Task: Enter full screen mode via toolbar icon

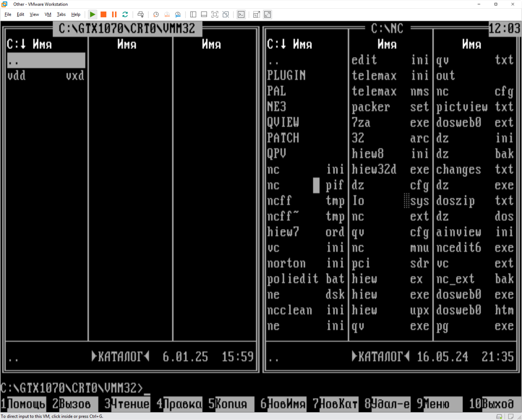Action: [x=215, y=14]
